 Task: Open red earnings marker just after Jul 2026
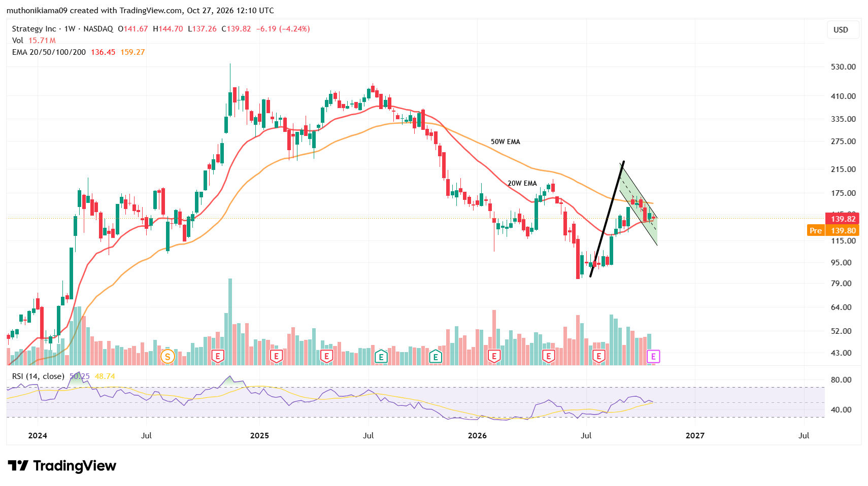point(599,357)
